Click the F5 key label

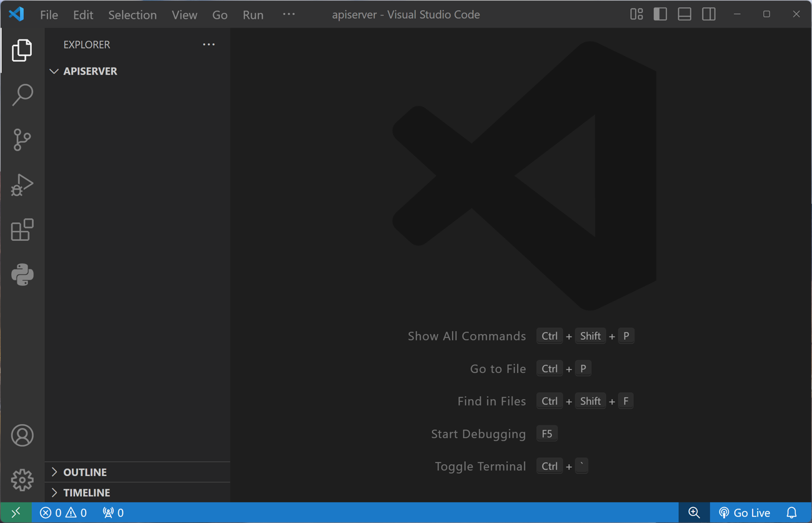[547, 434]
